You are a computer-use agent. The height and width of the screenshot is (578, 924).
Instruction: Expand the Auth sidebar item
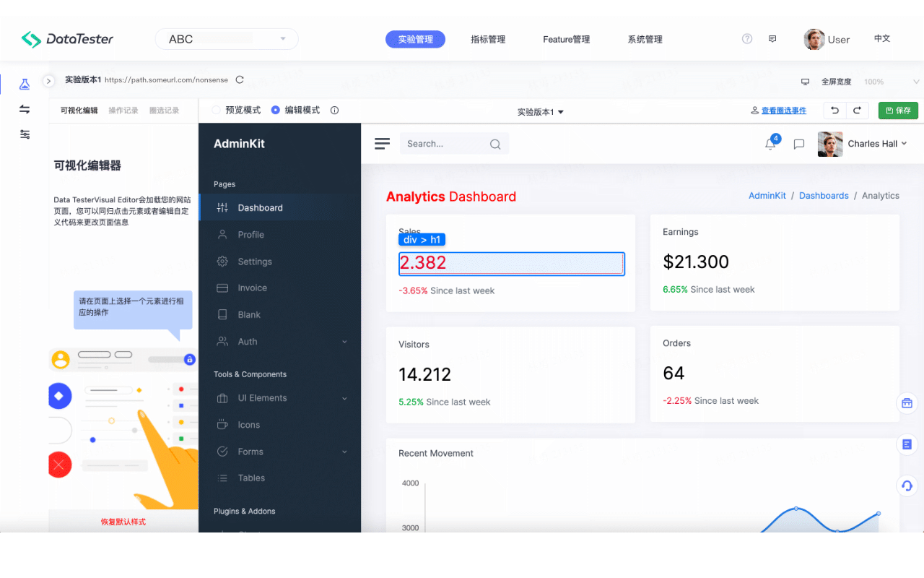pyautogui.click(x=280, y=342)
